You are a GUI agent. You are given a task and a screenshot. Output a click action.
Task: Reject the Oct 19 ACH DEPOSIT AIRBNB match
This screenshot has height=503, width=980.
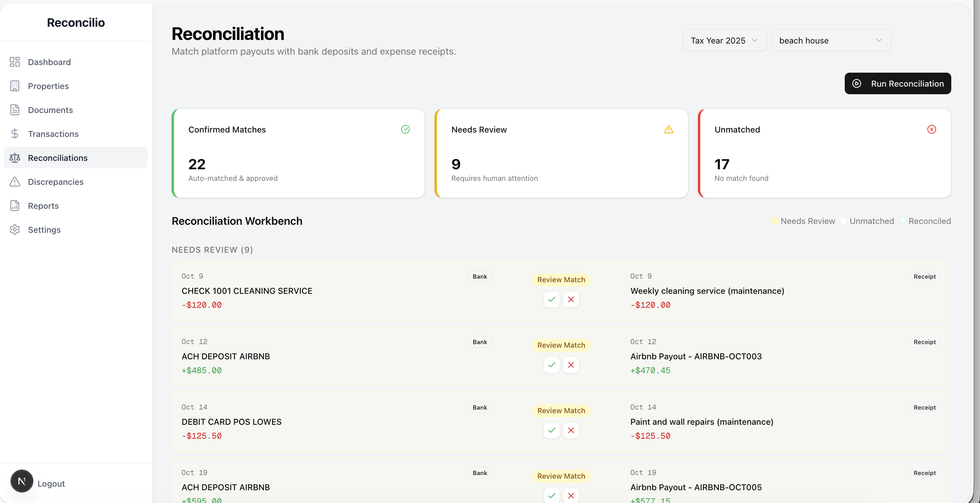click(x=571, y=495)
